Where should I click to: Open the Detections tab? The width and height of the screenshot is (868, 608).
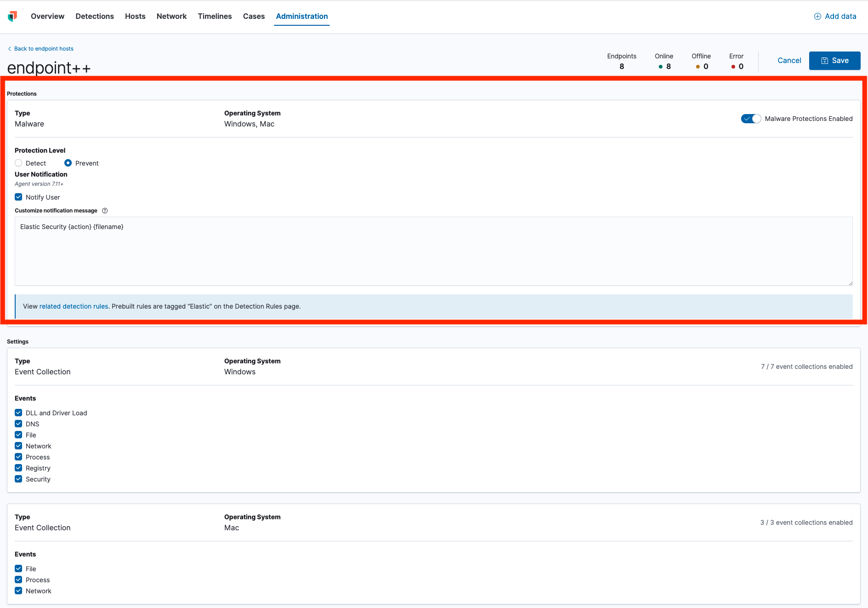point(95,16)
